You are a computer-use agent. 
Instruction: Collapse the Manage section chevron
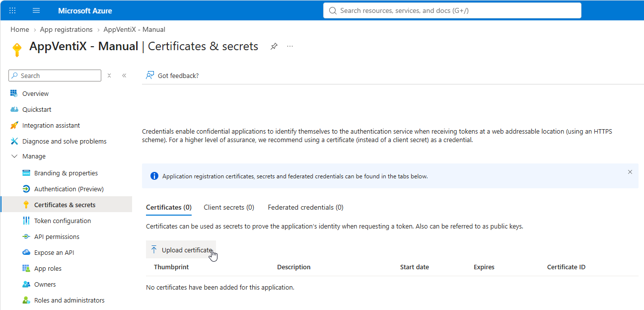point(14,156)
